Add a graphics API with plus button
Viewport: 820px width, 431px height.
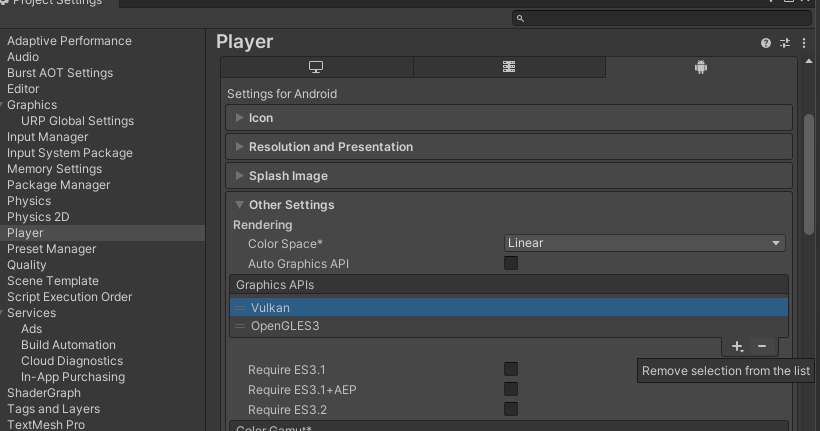(x=737, y=346)
